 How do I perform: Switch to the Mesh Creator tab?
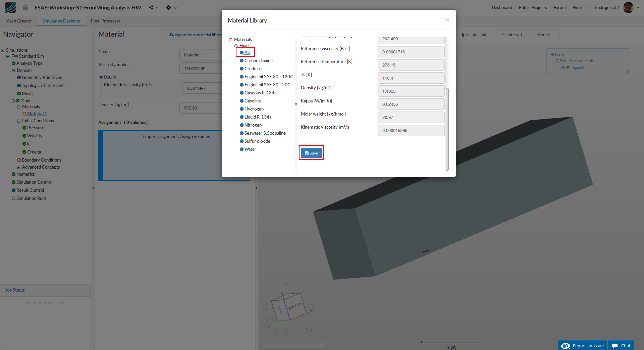tap(18, 21)
